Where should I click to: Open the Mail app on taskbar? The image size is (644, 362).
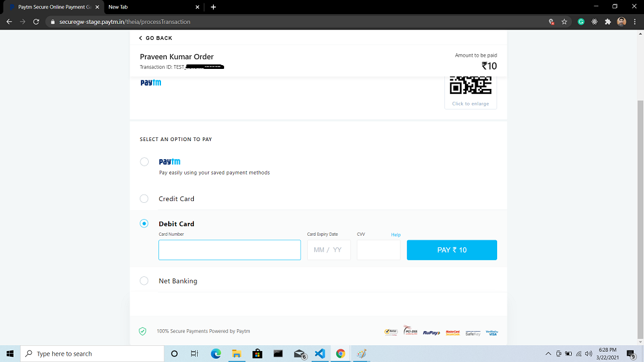[300, 354]
